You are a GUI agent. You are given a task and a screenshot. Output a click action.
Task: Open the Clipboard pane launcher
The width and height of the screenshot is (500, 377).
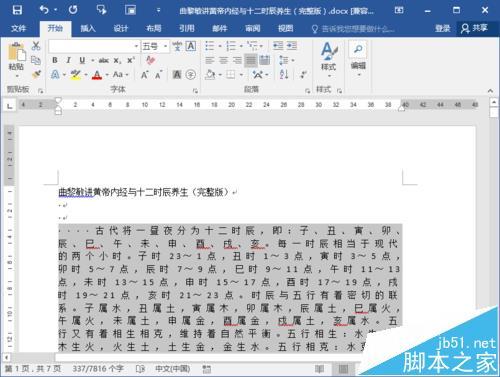[40, 90]
